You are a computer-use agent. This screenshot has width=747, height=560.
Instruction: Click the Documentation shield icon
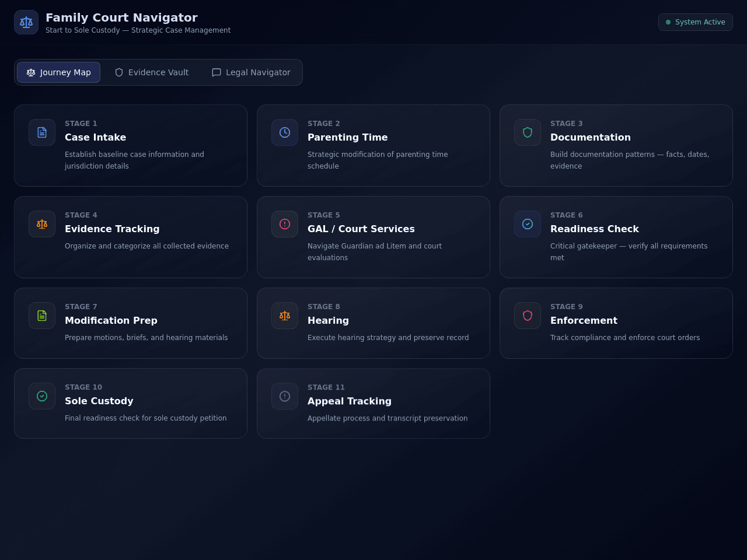coord(528,132)
